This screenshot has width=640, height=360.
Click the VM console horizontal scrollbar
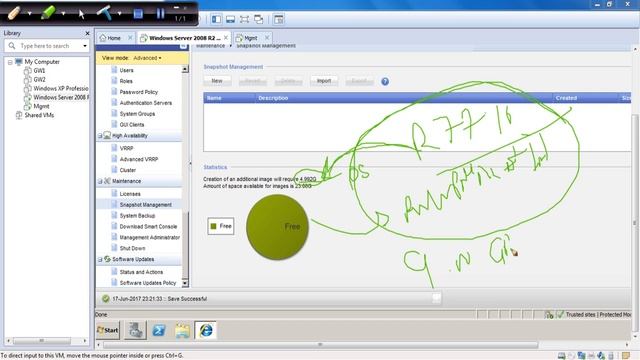[x=320, y=345]
